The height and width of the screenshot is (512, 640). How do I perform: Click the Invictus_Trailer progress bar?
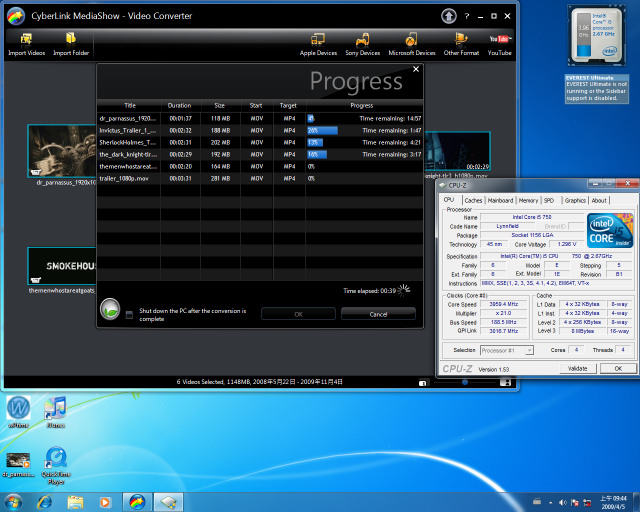(322, 131)
